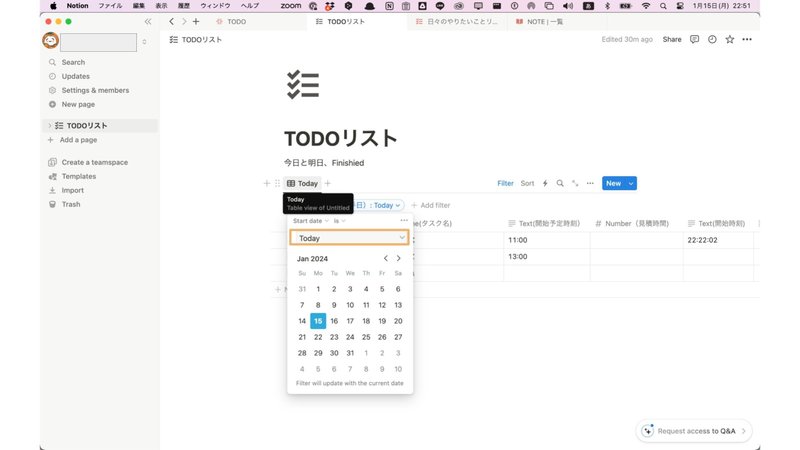Open the ヘルプ menu

[250, 6]
